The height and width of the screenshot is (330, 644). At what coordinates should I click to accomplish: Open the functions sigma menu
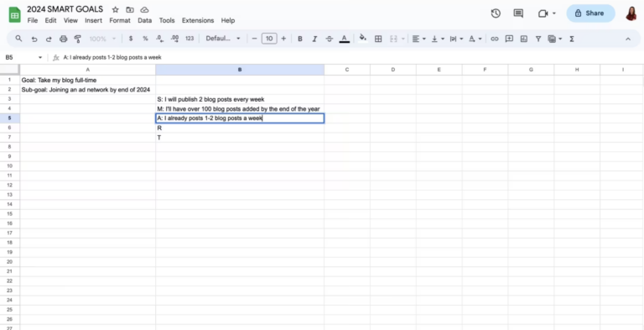point(571,39)
